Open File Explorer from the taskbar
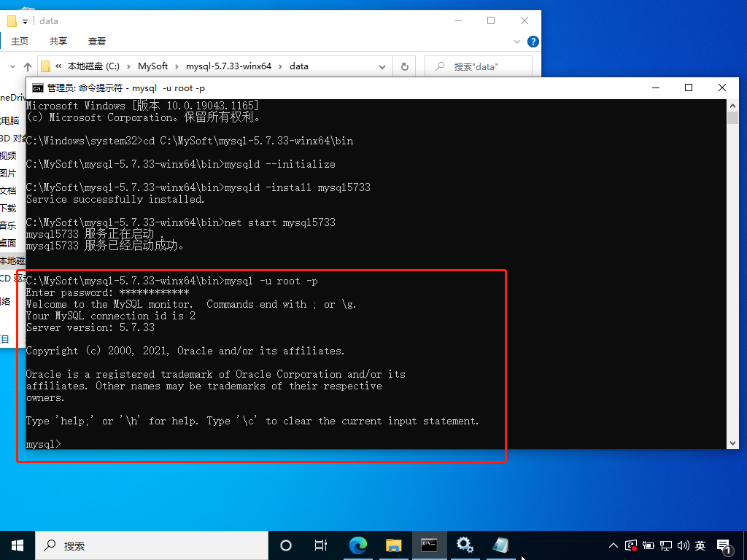747x560 pixels. [393, 545]
